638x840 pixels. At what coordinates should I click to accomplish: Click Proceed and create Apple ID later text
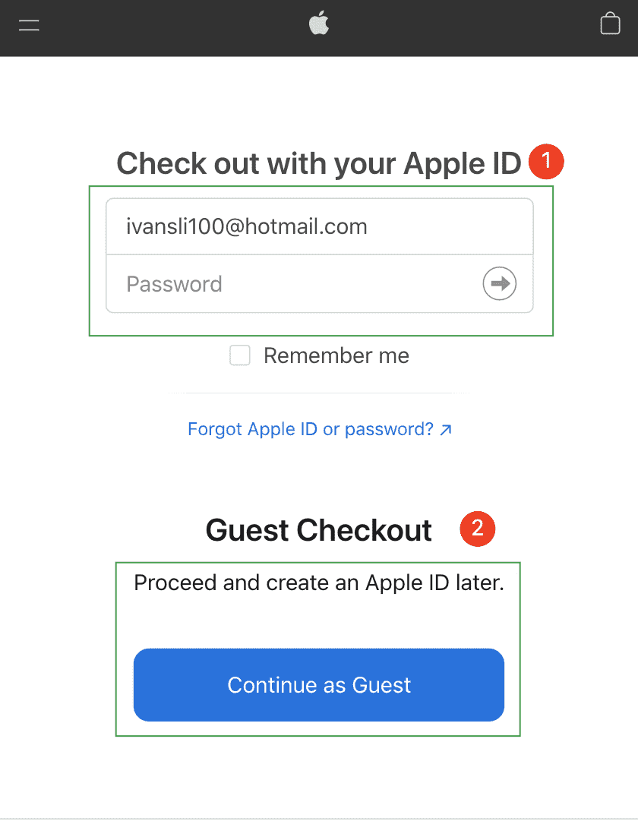click(x=319, y=583)
